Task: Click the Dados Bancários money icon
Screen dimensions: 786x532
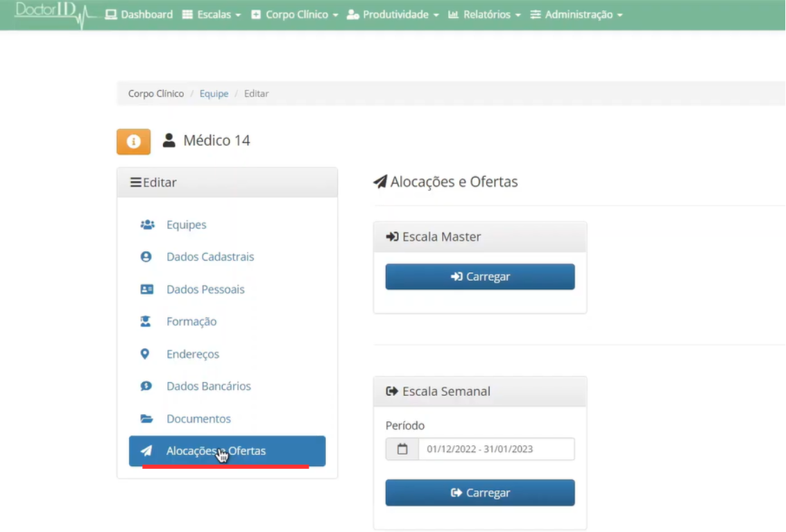Action: click(146, 386)
